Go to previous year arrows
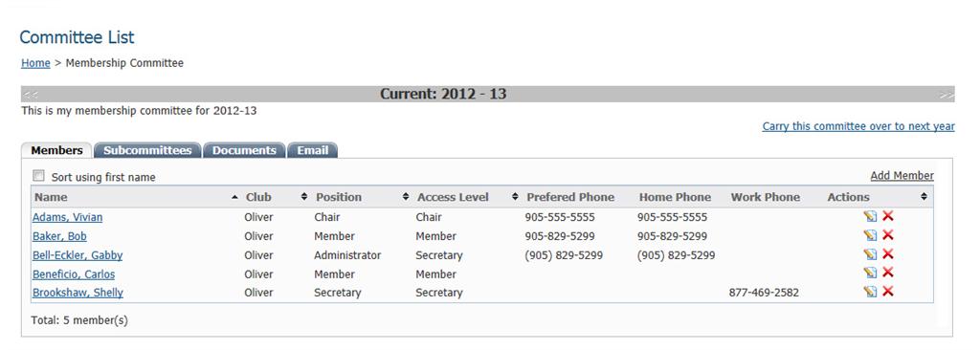 (30, 95)
